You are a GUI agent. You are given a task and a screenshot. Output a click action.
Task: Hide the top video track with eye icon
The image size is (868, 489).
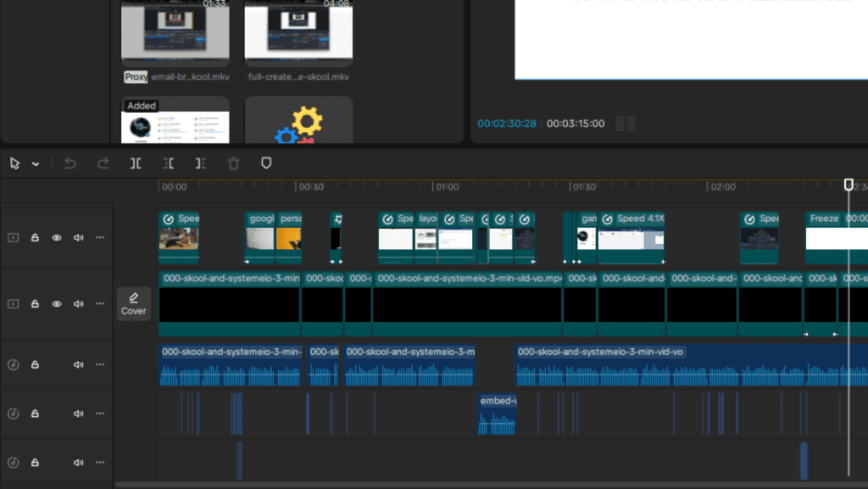point(57,238)
